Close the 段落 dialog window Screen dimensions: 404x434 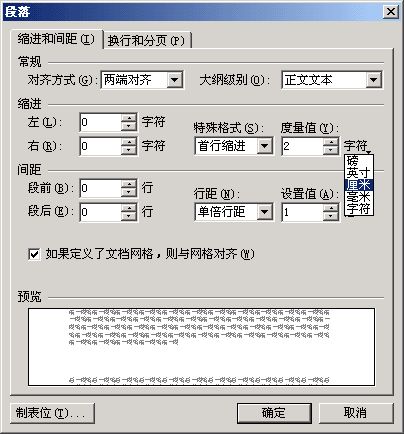point(391,12)
